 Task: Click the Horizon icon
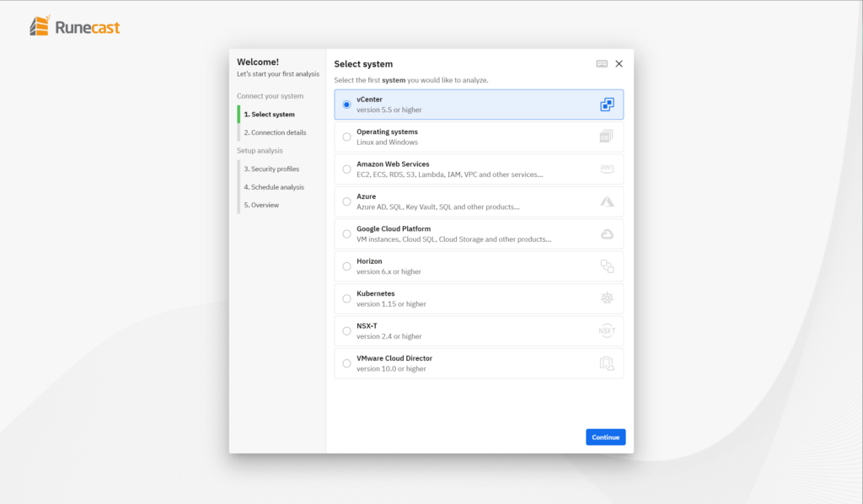[x=607, y=266]
